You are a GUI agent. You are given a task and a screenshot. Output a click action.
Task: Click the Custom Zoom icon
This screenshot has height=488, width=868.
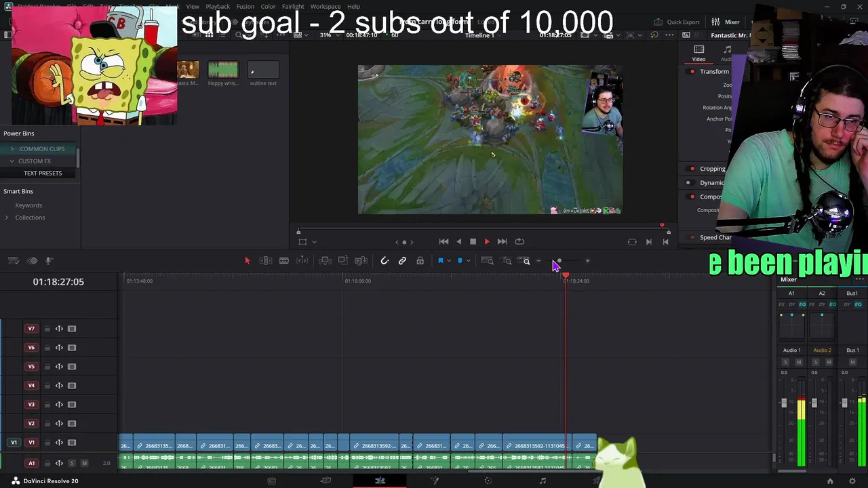524,261
